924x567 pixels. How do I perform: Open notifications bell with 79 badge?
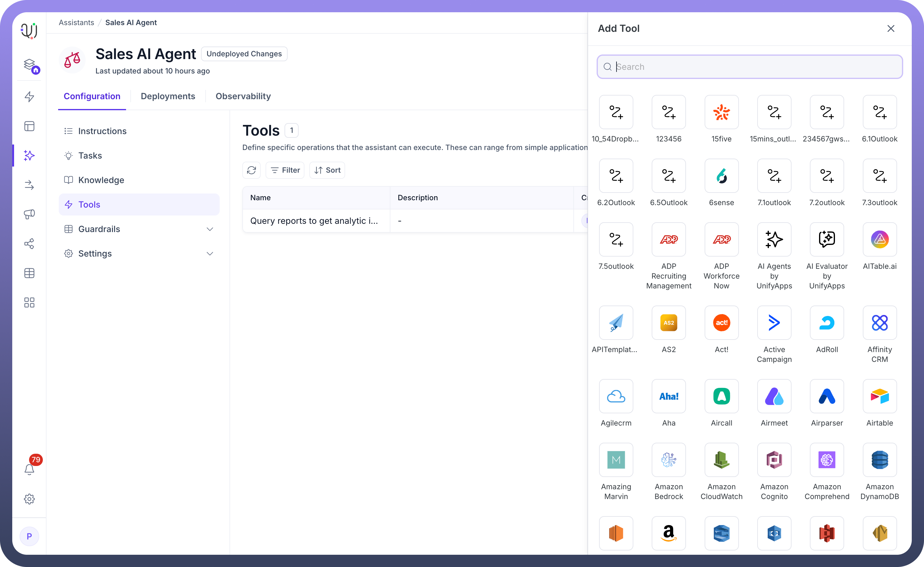tap(29, 469)
